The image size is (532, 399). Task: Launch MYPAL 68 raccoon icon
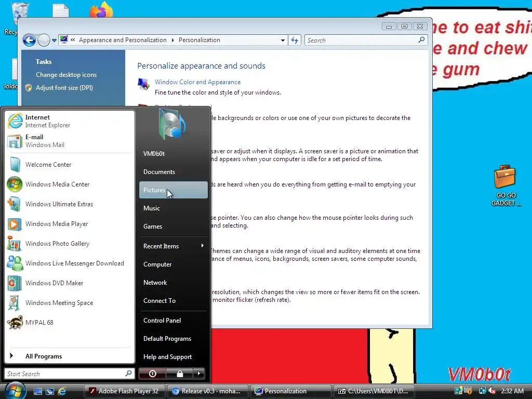15,322
